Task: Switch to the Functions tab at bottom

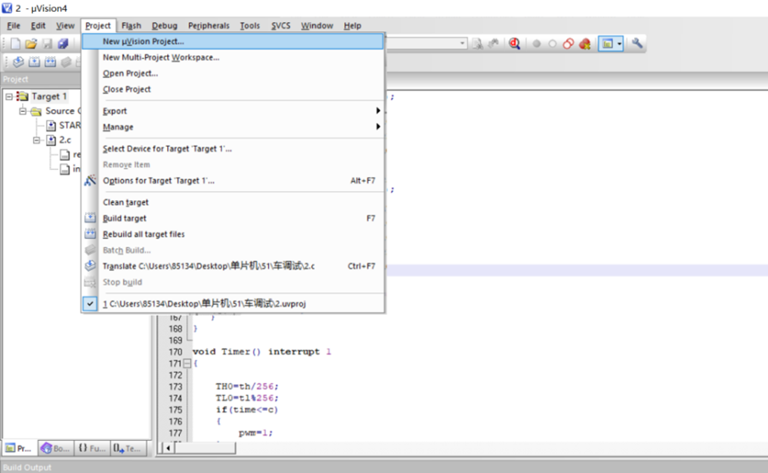Action: 92,448
